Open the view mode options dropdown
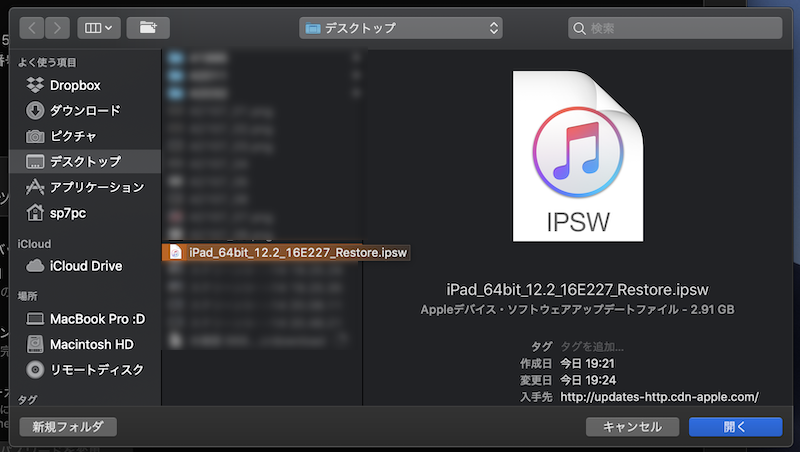 (100, 28)
